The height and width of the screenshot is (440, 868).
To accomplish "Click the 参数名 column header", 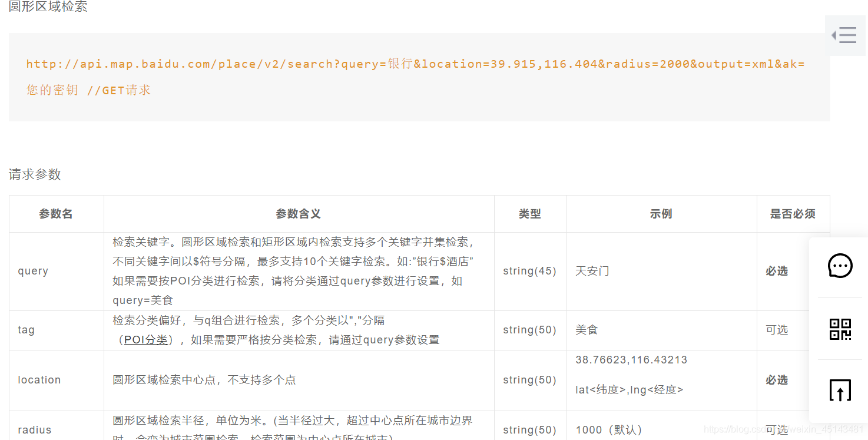I will [x=57, y=214].
